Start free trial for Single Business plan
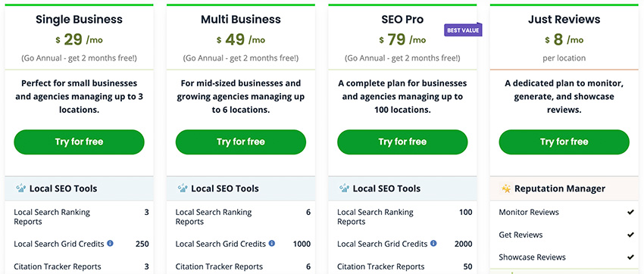The image size is (644, 274). 80,142
